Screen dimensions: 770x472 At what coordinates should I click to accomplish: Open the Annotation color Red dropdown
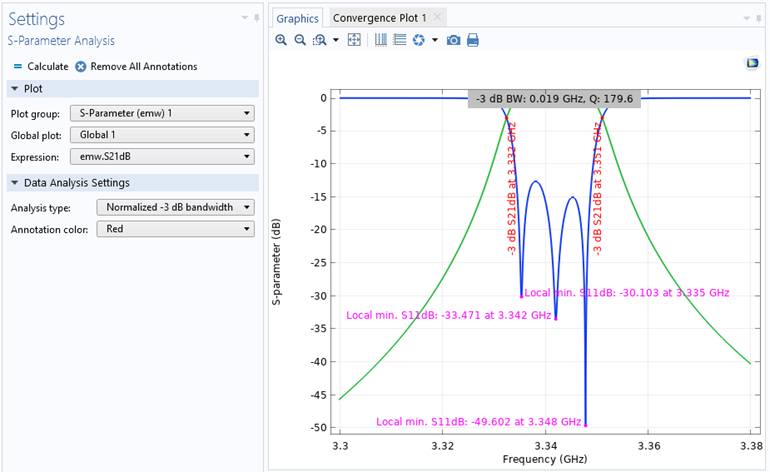[x=176, y=229]
